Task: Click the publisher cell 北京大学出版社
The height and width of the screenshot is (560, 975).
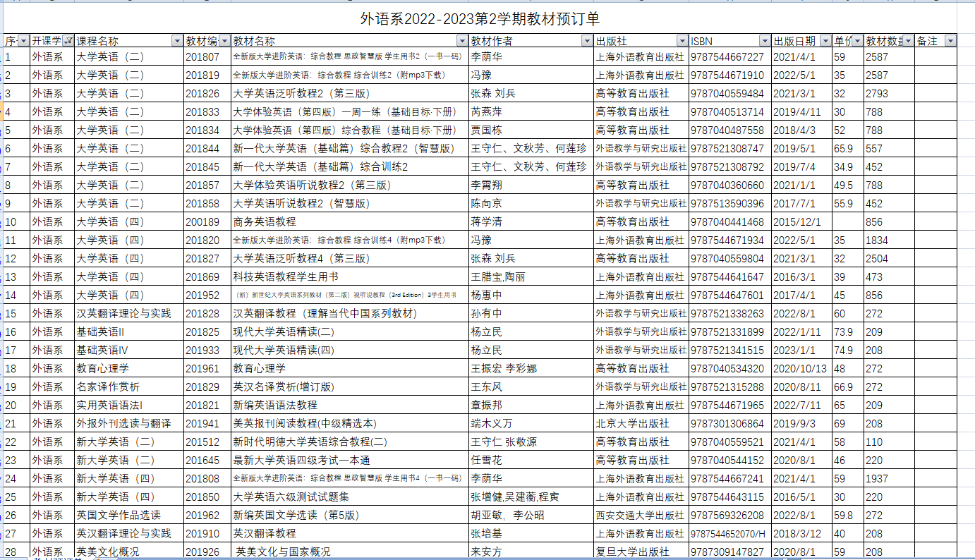Action: coord(641,423)
